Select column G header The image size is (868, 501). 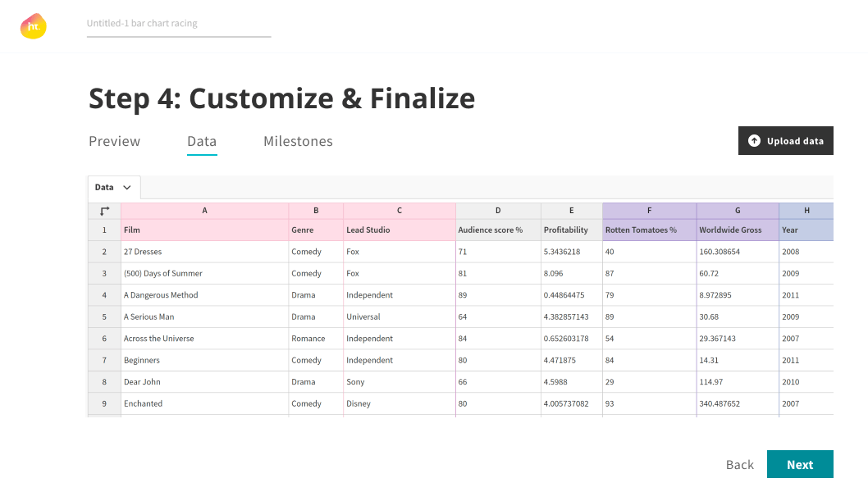(x=738, y=211)
